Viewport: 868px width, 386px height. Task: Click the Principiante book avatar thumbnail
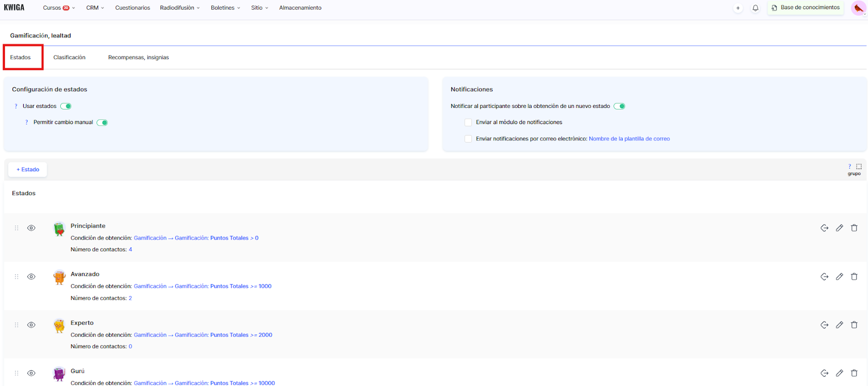(59, 229)
